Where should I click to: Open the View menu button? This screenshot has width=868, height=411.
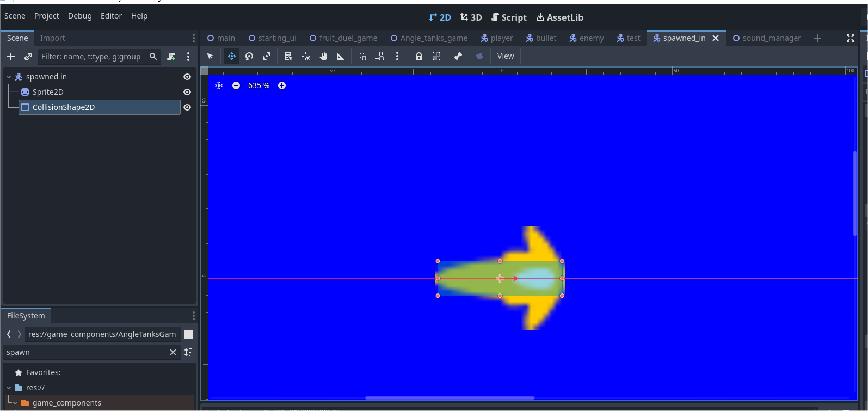506,56
